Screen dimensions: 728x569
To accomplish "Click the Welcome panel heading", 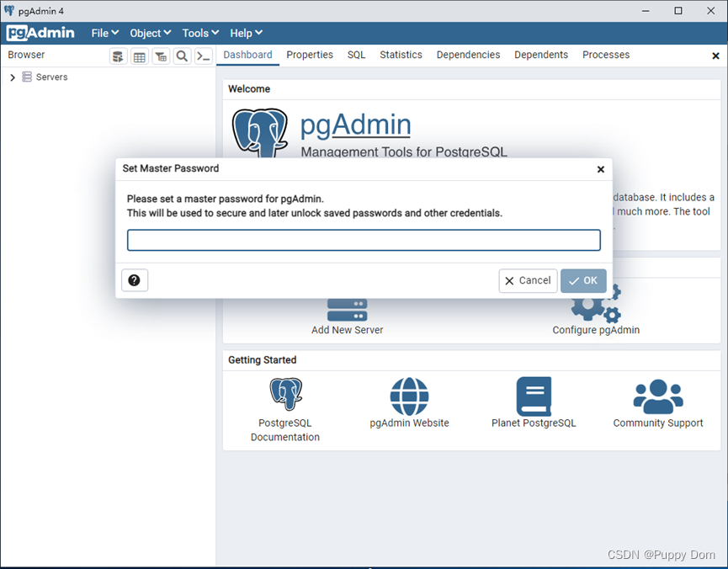I will tap(249, 88).
